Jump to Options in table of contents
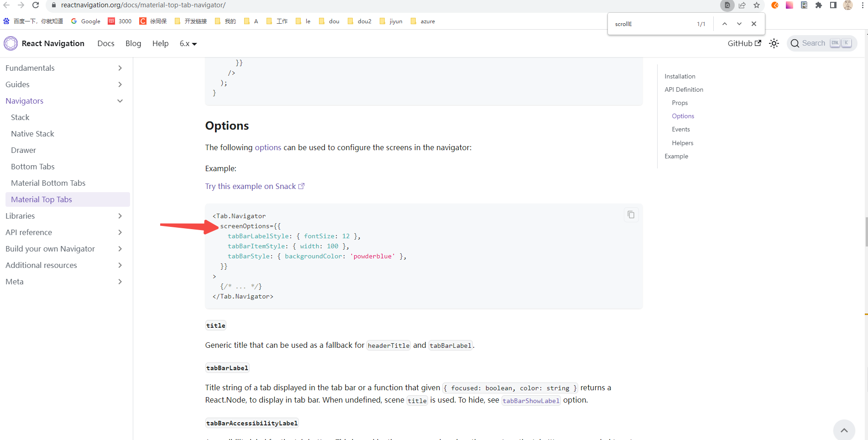The image size is (868, 440). pos(683,116)
